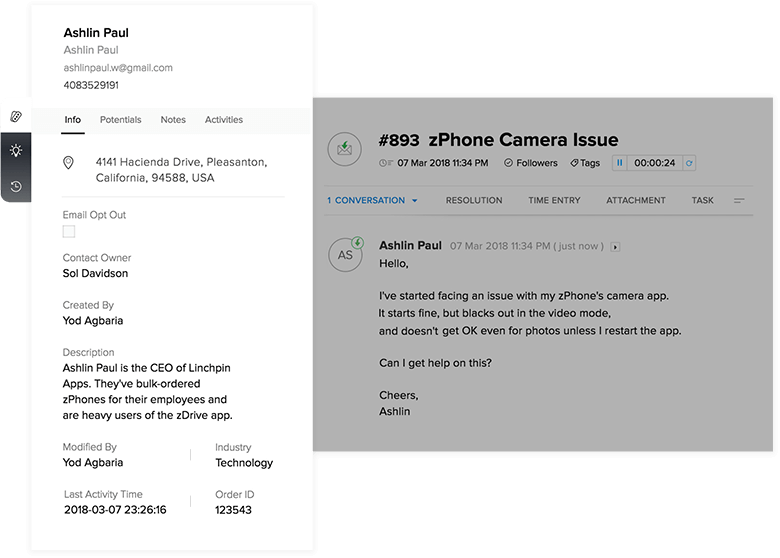
Task: Switch to the Notes tab
Action: point(173,120)
